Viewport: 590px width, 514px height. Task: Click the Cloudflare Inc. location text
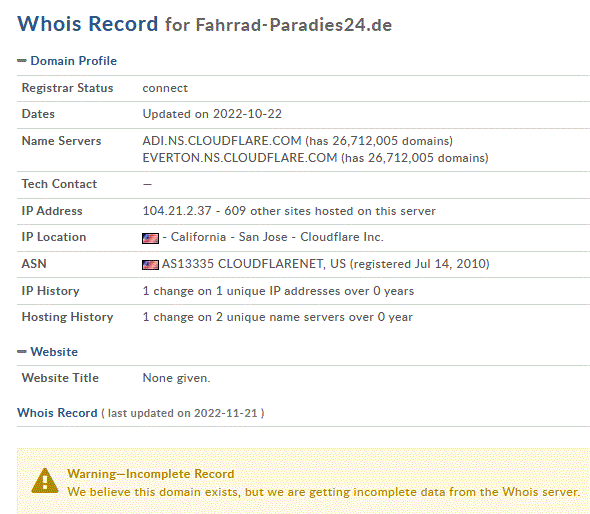(x=342, y=237)
